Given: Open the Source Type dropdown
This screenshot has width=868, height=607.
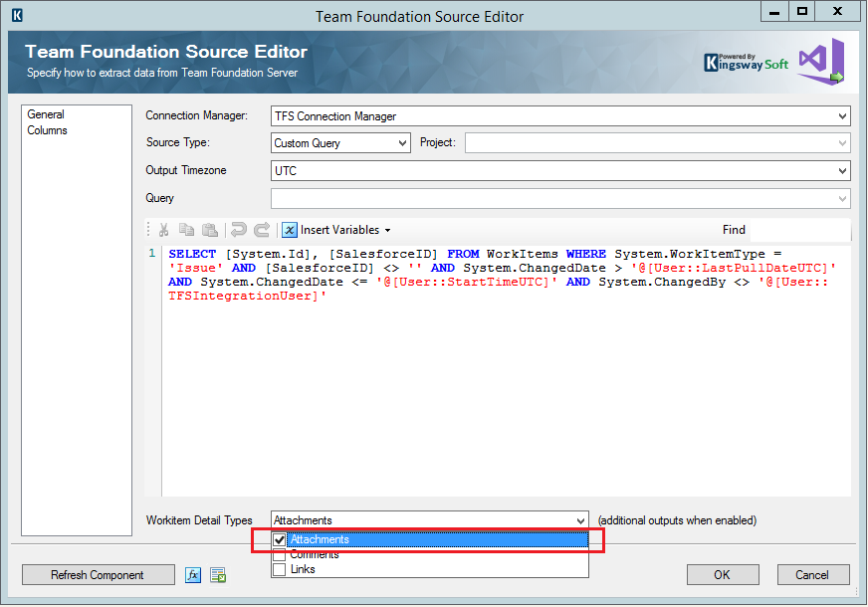Looking at the screenshot, I should pos(402,142).
